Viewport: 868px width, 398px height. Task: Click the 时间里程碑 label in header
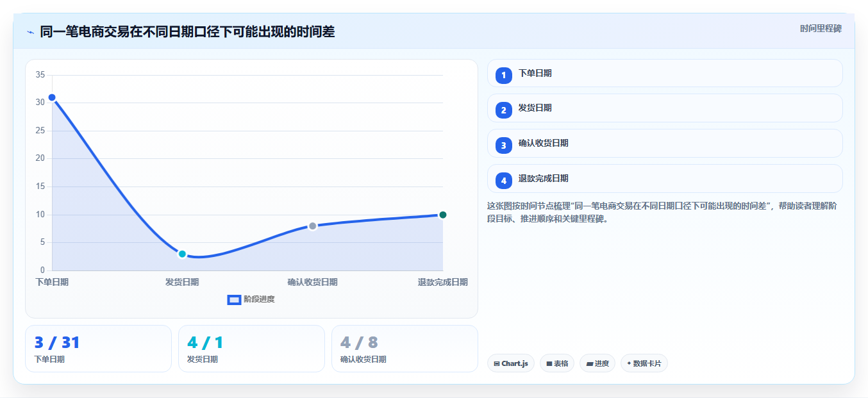(x=821, y=28)
